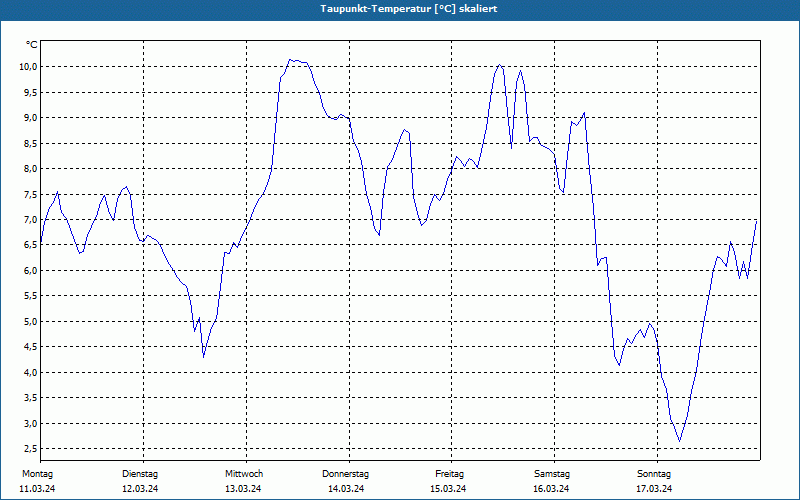Click the Donnerstag day label
The width and height of the screenshot is (800, 500).
(x=345, y=474)
